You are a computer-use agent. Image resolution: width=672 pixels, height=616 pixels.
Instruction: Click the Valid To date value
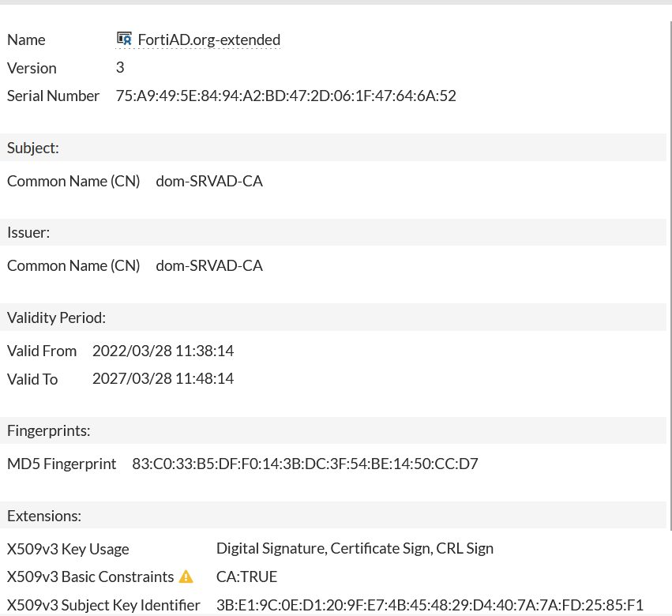pyautogui.click(x=163, y=379)
